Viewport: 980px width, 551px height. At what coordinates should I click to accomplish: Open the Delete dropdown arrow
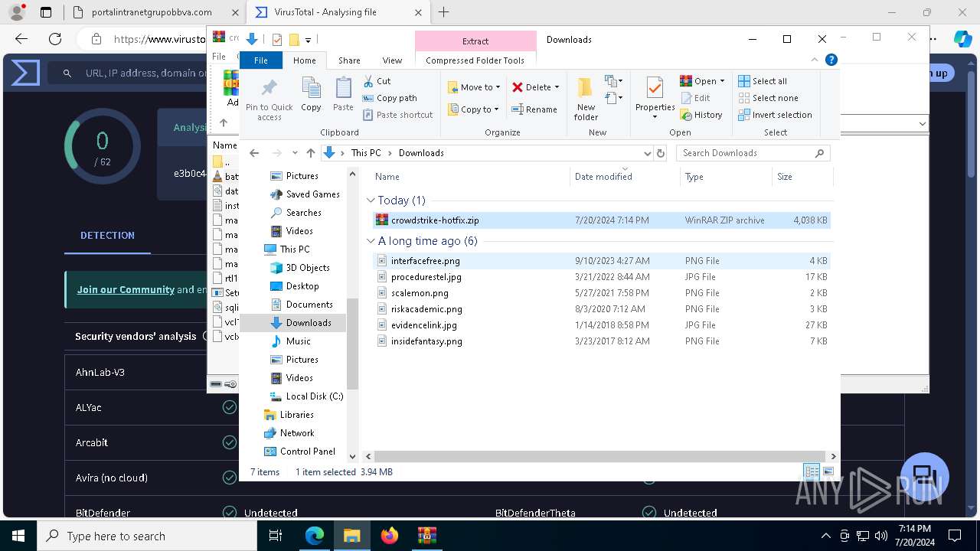point(557,87)
